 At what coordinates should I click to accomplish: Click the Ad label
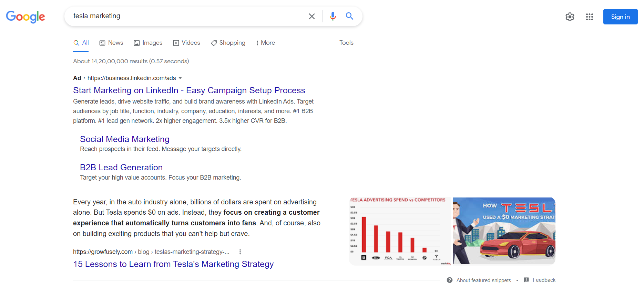(x=77, y=78)
